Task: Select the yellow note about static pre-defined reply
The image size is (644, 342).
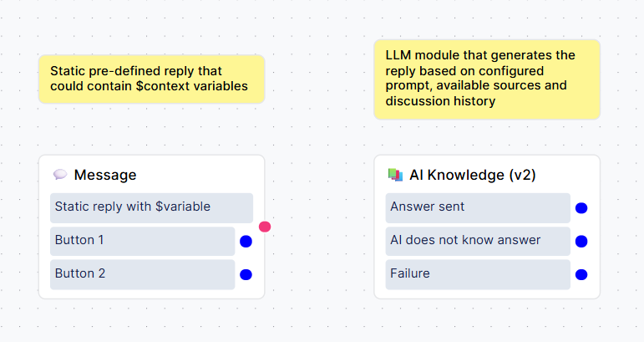Action: (151, 79)
